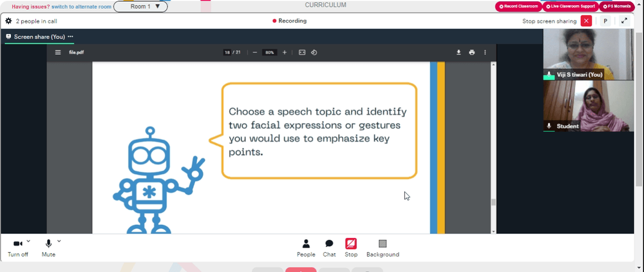This screenshot has height=272, width=644.
Task: Click PDF scrollbar up arrow
Action: [493, 64]
